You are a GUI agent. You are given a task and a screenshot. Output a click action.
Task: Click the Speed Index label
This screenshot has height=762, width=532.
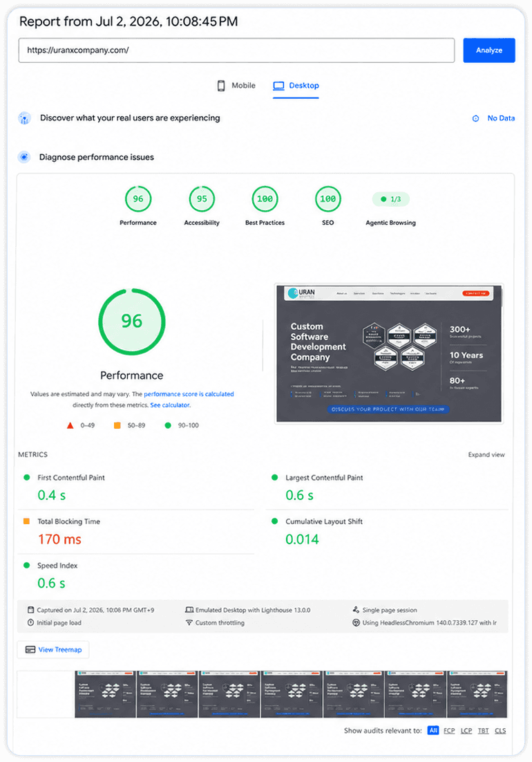click(57, 566)
